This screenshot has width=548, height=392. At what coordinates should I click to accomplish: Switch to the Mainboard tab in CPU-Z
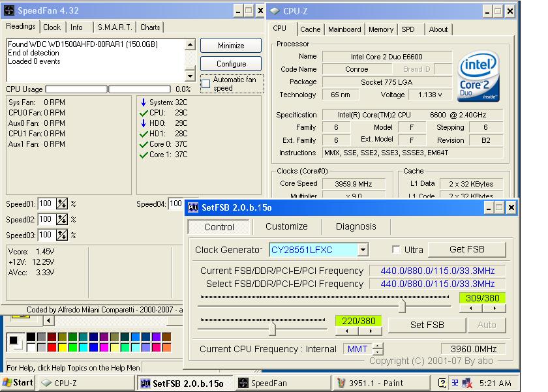tap(344, 29)
